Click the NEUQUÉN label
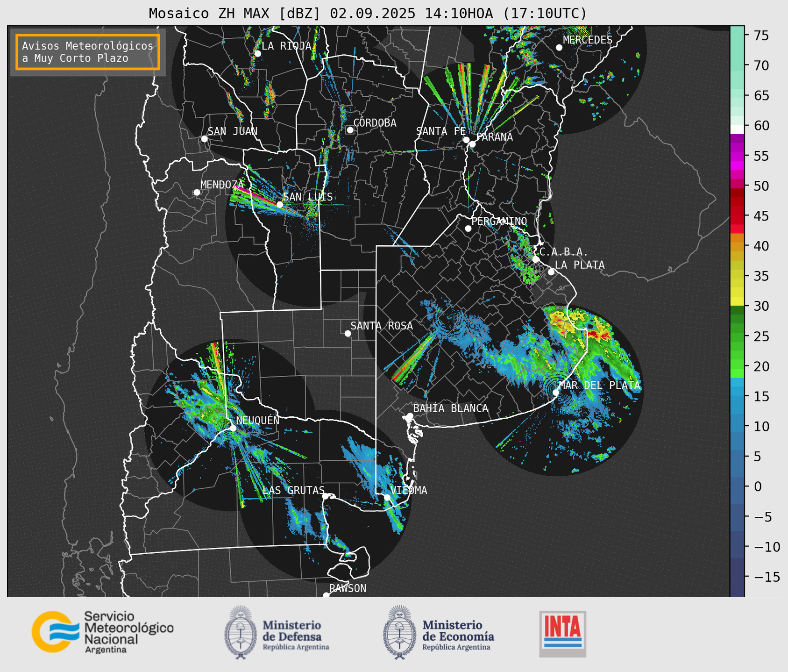 pos(258,421)
